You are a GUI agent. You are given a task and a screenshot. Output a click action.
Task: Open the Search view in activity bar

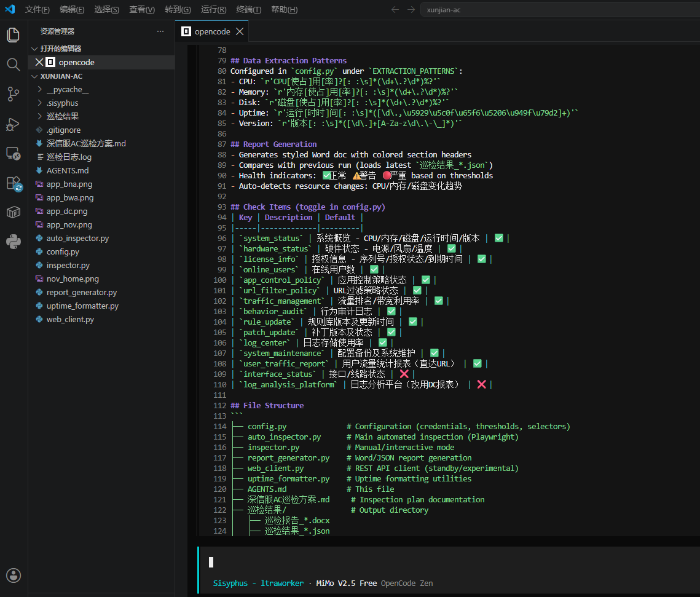[14, 65]
